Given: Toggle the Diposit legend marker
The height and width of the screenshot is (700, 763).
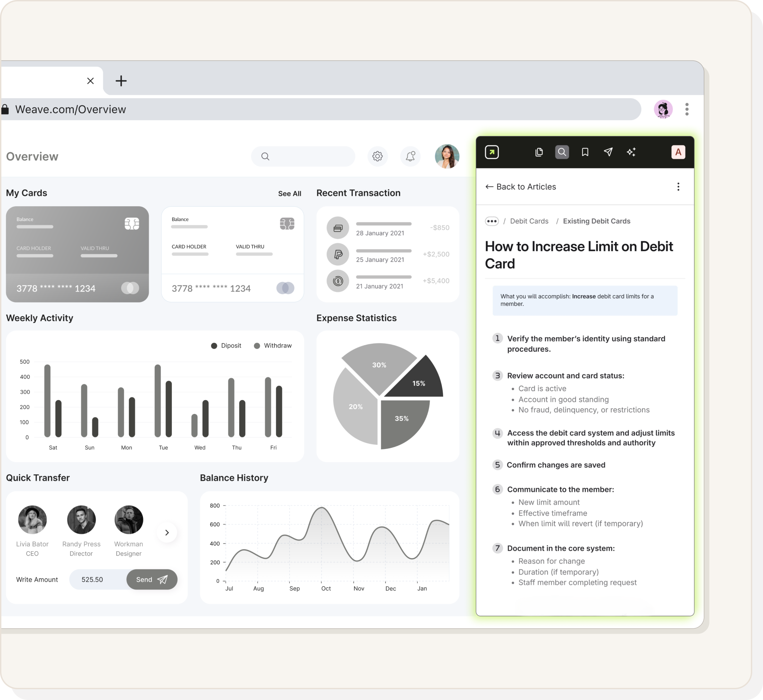Looking at the screenshot, I should [x=214, y=346].
